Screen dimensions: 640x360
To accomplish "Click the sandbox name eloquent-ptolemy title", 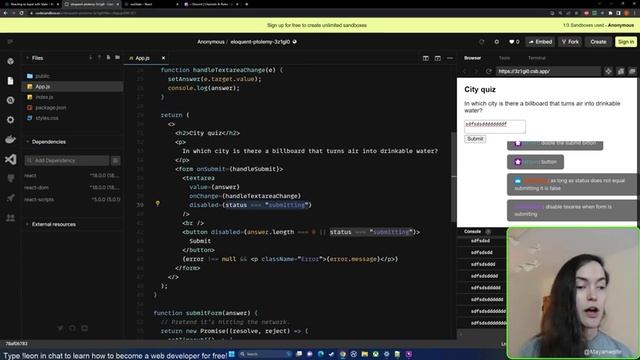I will tap(260, 42).
